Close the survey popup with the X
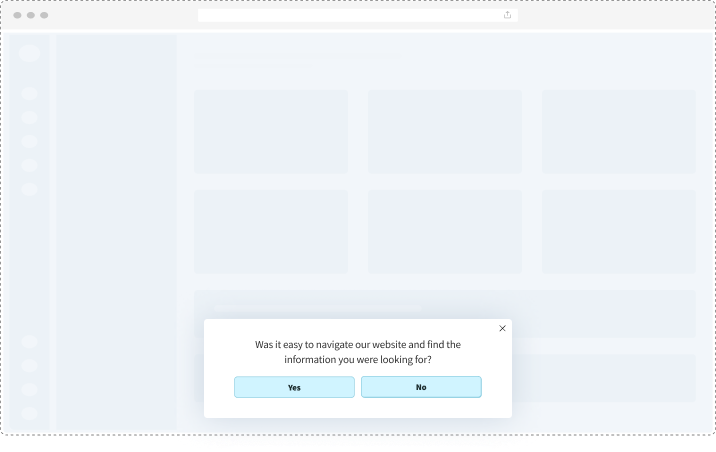The height and width of the screenshot is (452, 716). 502,328
